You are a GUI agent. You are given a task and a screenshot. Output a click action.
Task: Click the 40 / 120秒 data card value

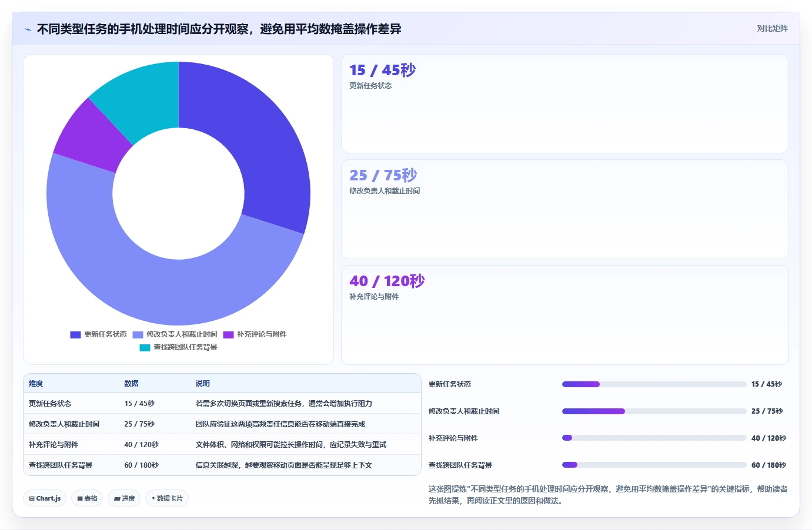pyautogui.click(x=387, y=281)
